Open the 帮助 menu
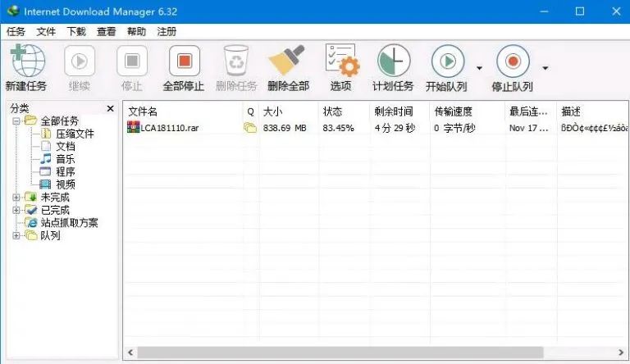The height and width of the screenshot is (364, 630). point(137,31)
